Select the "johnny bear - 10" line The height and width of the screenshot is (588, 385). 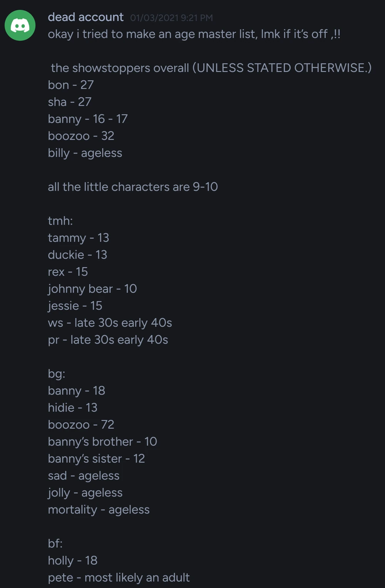coord(92,289)
